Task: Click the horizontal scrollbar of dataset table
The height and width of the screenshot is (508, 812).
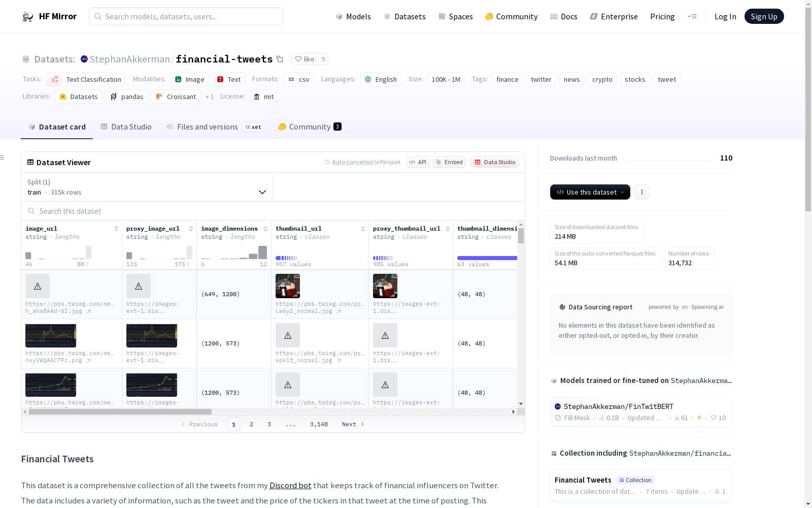Action: coord(120,411)
